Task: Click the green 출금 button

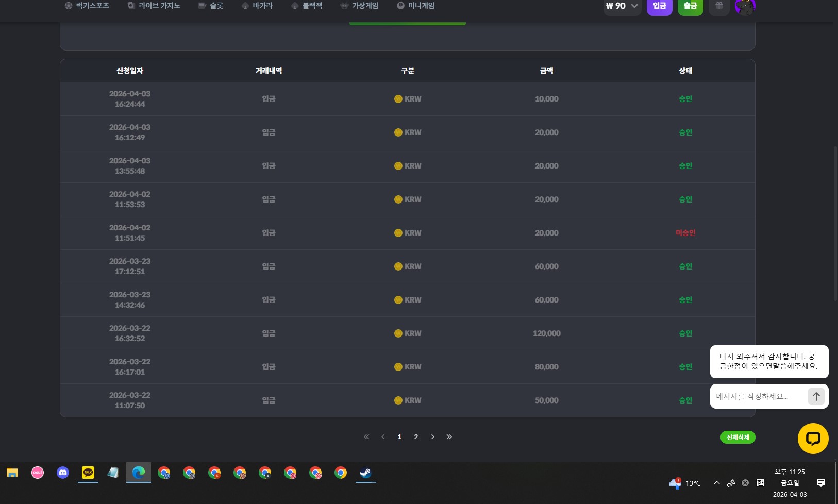Action: point(690,6)
